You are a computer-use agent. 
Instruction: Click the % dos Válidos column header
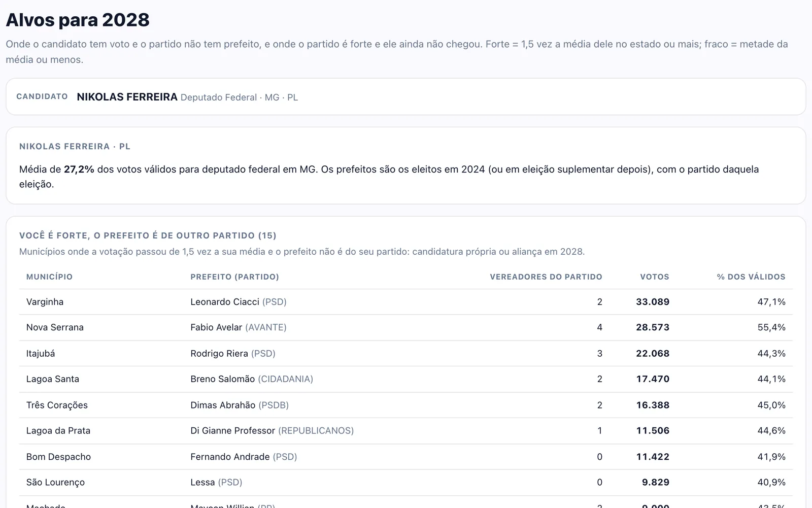tap(751, 277)
